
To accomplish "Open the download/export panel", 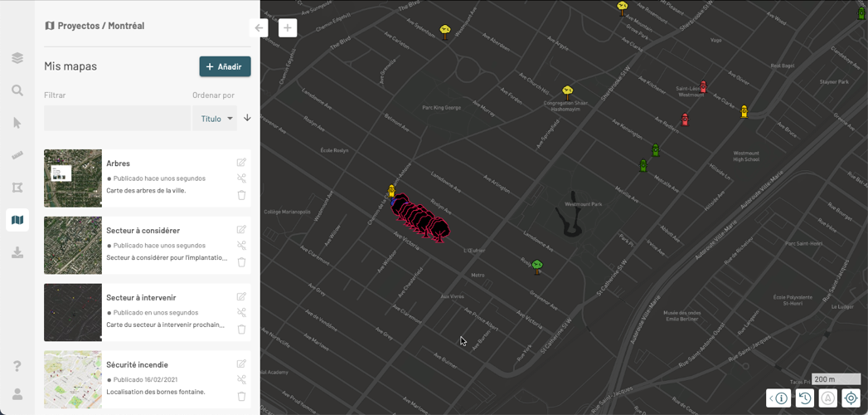I will [17, 253].
